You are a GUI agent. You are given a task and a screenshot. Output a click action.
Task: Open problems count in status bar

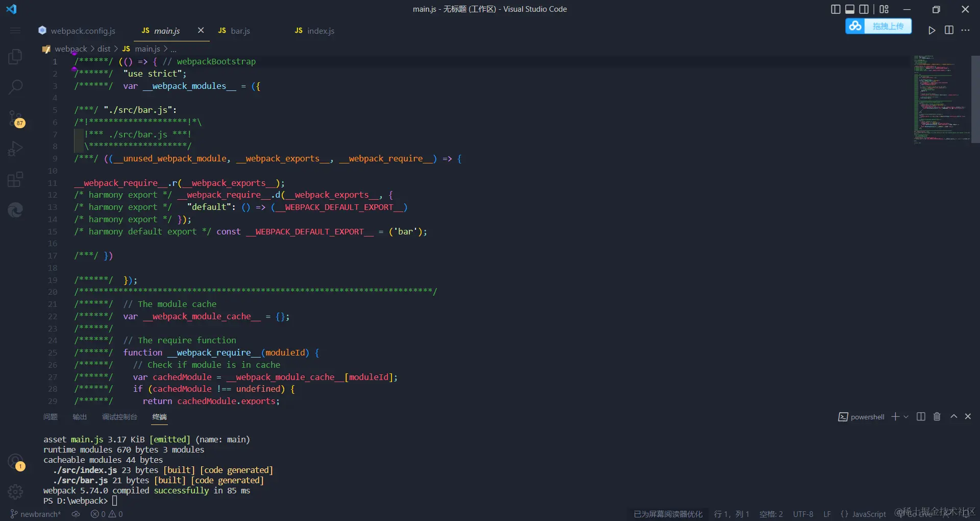pyautogui.click(x=107, y=514)
